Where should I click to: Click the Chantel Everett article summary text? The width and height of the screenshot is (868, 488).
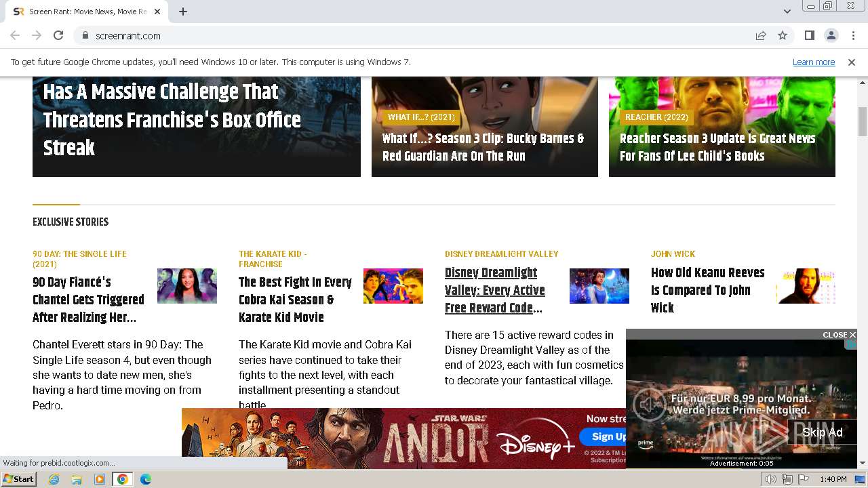pyautogui.click(x=122, y=375)
